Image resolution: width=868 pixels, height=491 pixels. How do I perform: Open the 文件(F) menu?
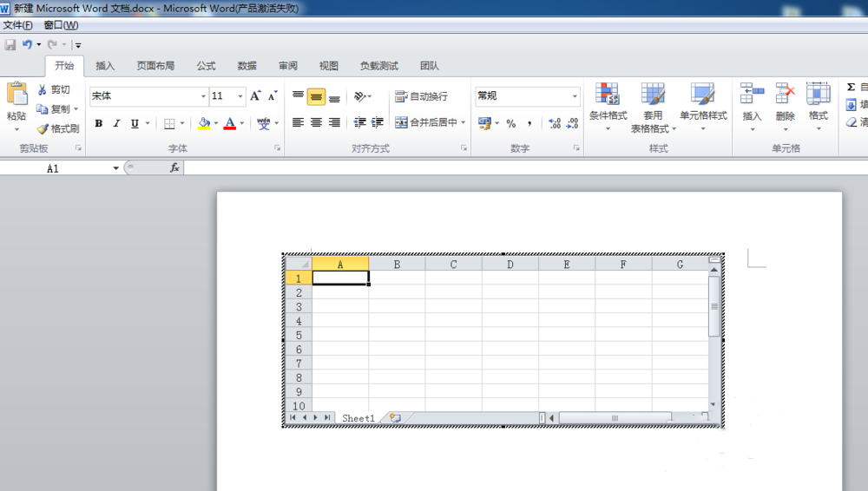click(17, 25)
